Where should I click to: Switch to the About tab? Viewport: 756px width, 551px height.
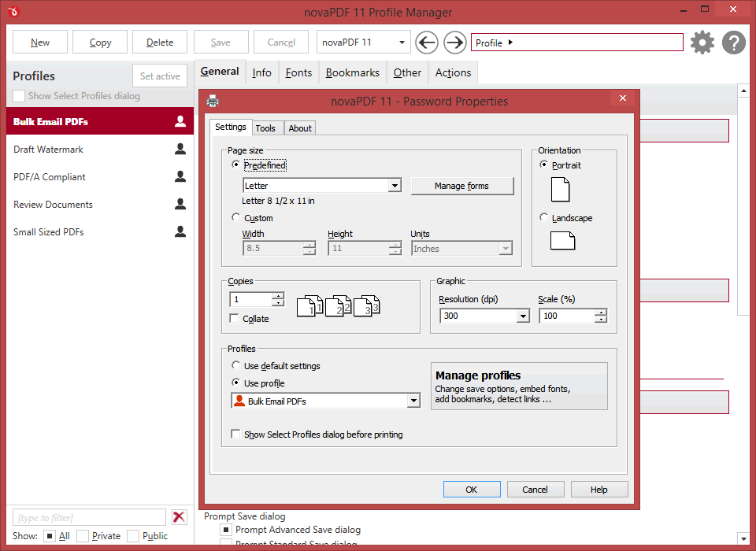300,128
